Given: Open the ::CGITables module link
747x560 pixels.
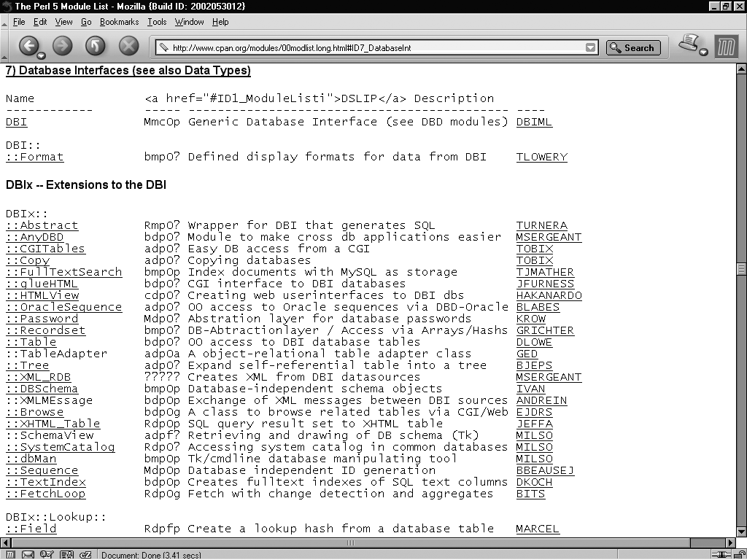Looking at the screenshot, I should (45, 249).
